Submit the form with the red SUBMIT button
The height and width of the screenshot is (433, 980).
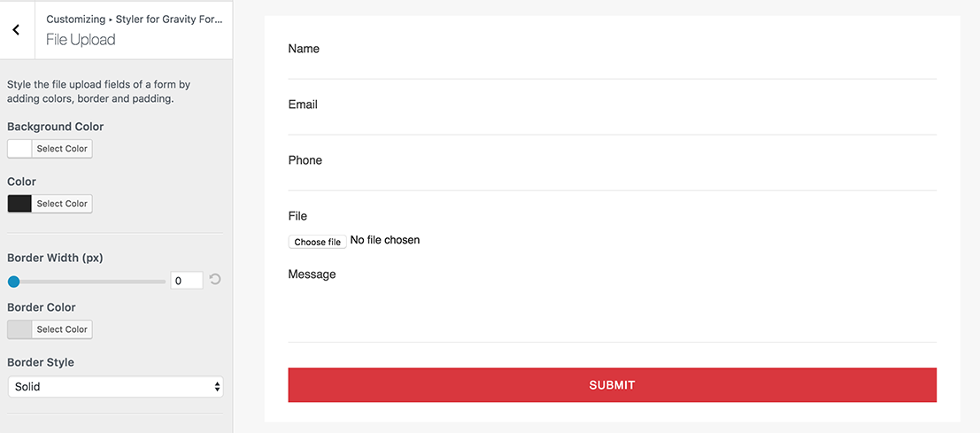coord(612,385)
